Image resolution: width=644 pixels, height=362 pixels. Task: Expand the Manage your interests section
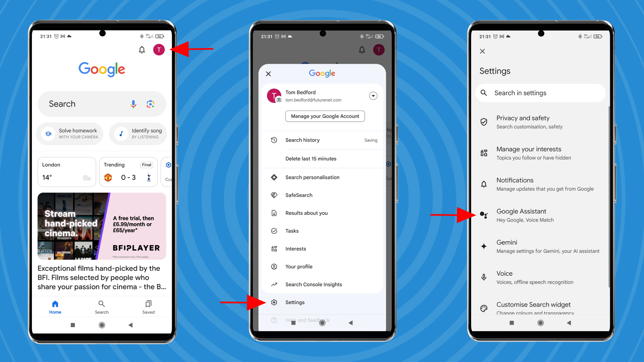coord(540,153)
